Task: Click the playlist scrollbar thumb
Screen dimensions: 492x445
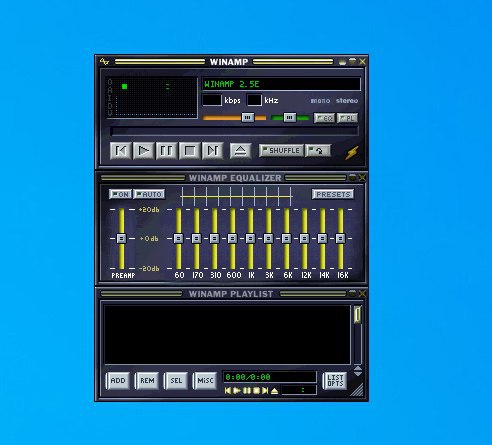Action: [x=357, y=314]
